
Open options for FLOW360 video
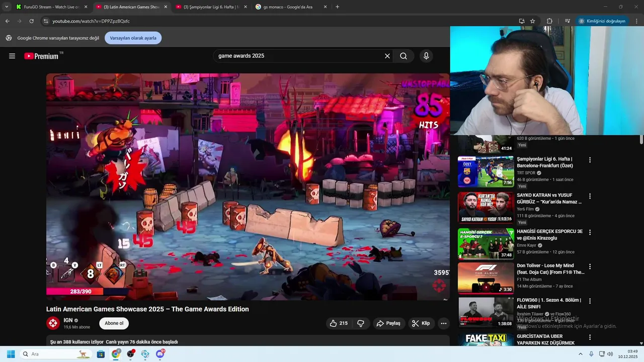(590, 301)
